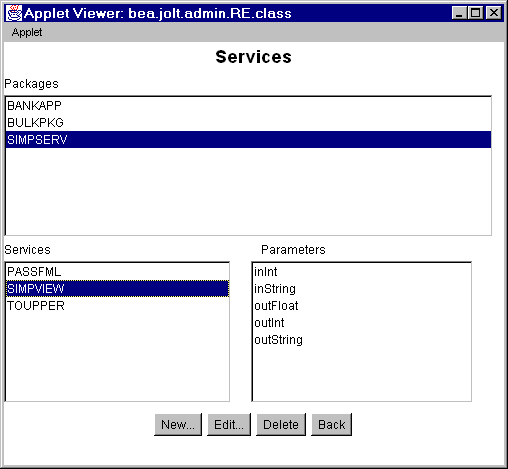Click the Edit... button
The height and width of the screenshot is (469, 508).
[229, 424]
